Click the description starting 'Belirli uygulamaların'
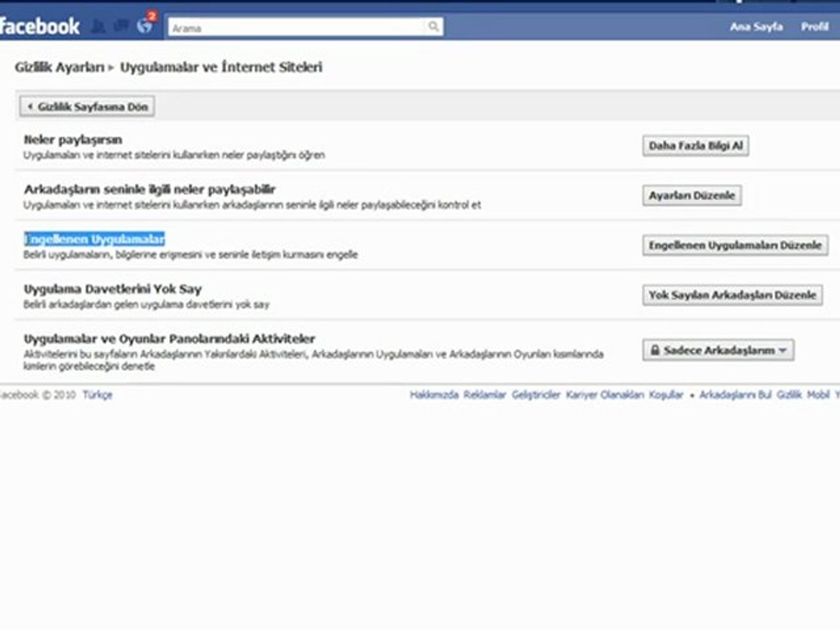 pos(191,255)
